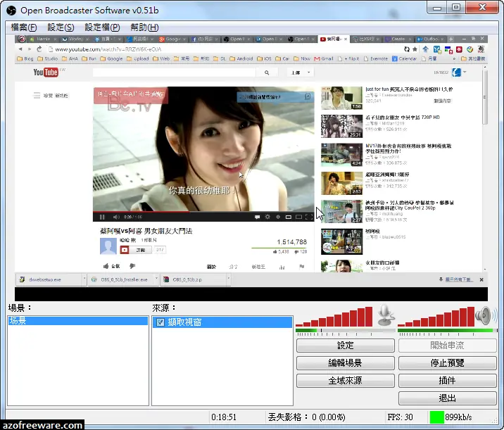Switch to the Create browser tab
Screen dimensions: 504x430
pos(398,39)
